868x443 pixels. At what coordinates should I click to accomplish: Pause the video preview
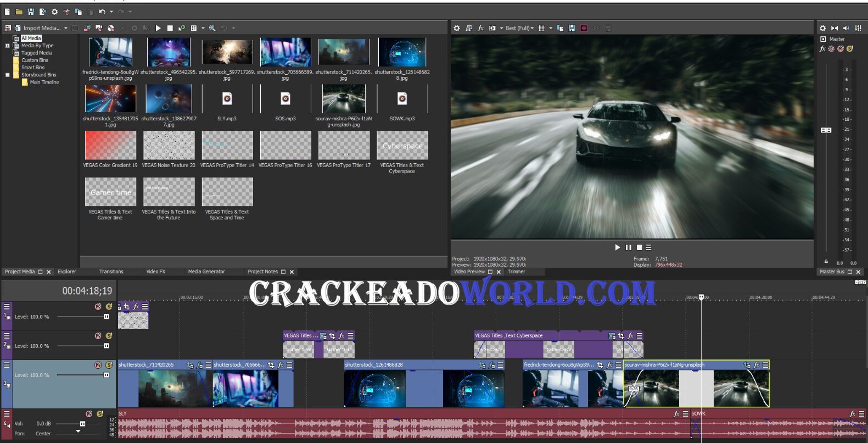(x=629, y=247)
